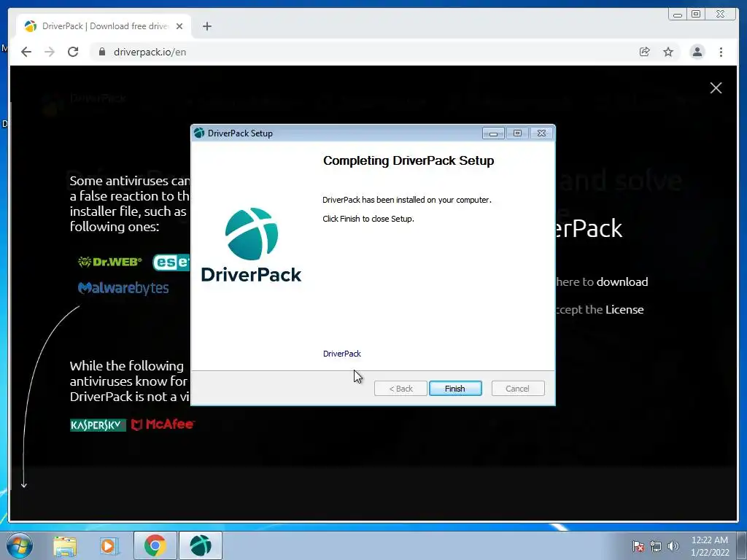Click 'DriverPack has been installed' message
Screen dimensions: 747x560
tap(407, 200)
